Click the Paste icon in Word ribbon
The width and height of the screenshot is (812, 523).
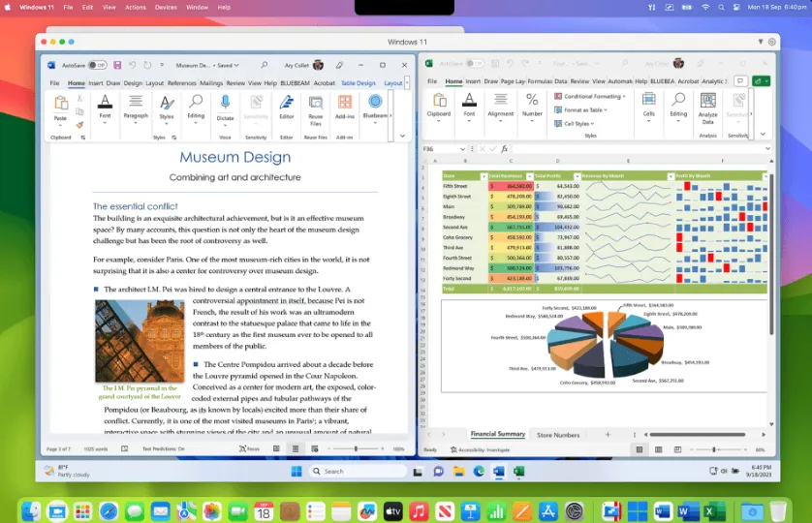tap(61, 103)
